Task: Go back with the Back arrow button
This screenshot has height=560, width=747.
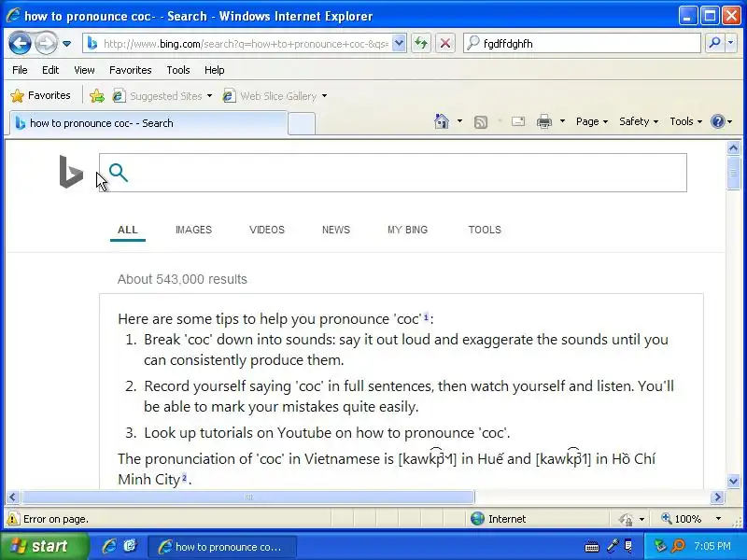Action: point(20,43)
